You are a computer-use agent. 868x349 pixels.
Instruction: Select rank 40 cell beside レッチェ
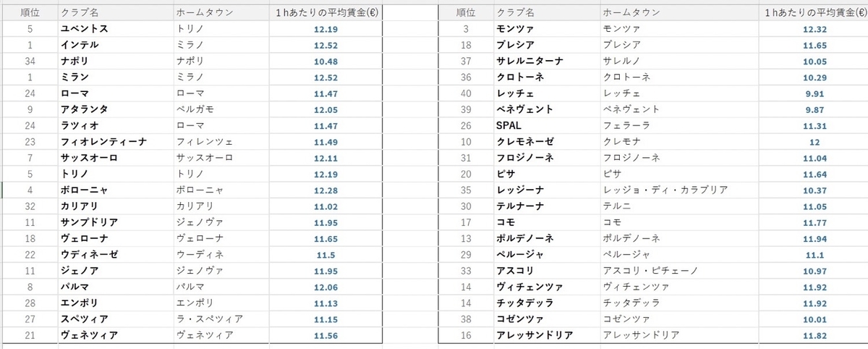(x=466, y=93)
